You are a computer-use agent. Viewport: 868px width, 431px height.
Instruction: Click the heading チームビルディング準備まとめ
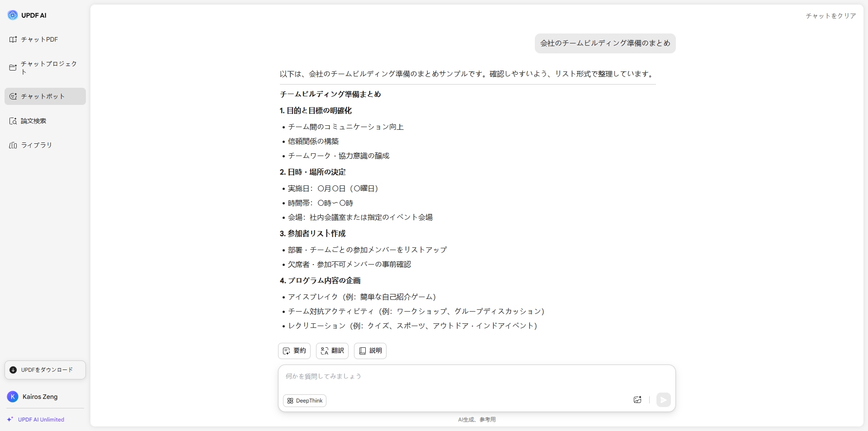[330, 94]
